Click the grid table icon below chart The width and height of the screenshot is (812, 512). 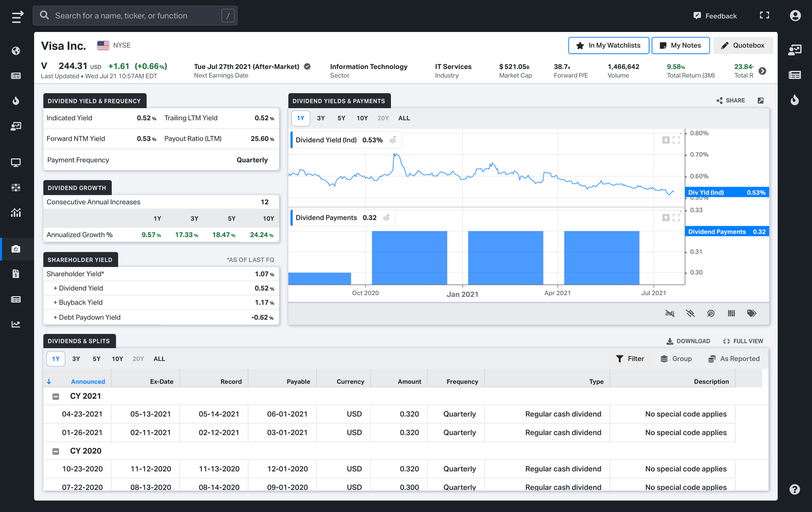click(x=731, y=314)
